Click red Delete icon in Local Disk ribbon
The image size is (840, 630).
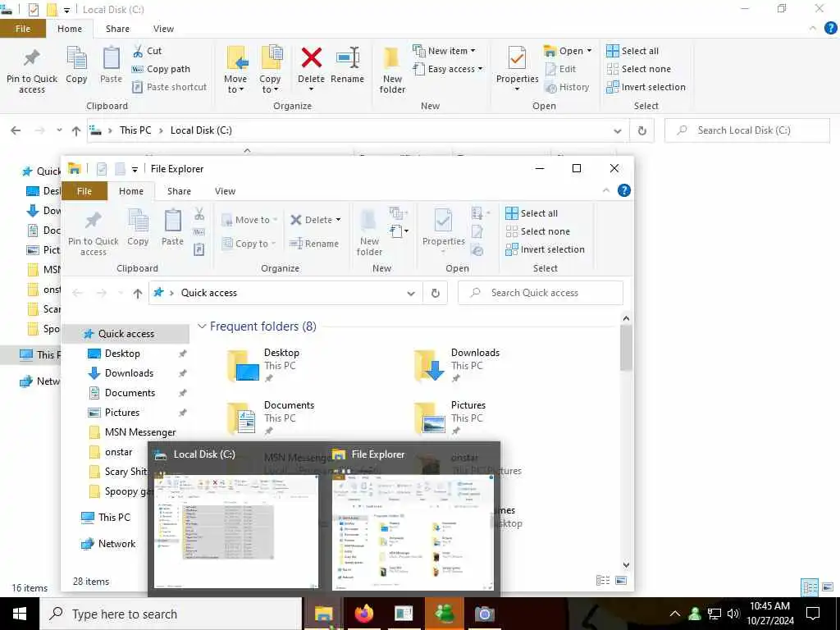[x=311, y=57]
